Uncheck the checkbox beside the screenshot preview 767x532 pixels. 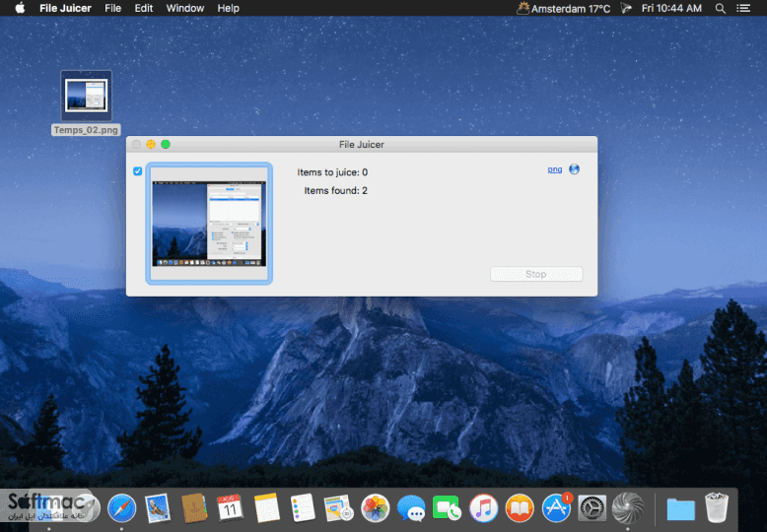pyautogui.click(x=137, y=171)
